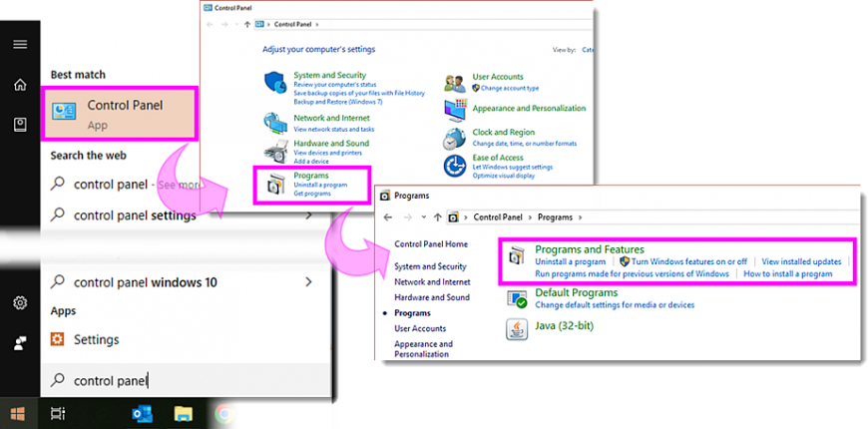Click Change default settings for media or devices
This screenshot has width=868, height=429.
(x=615, y=305)
